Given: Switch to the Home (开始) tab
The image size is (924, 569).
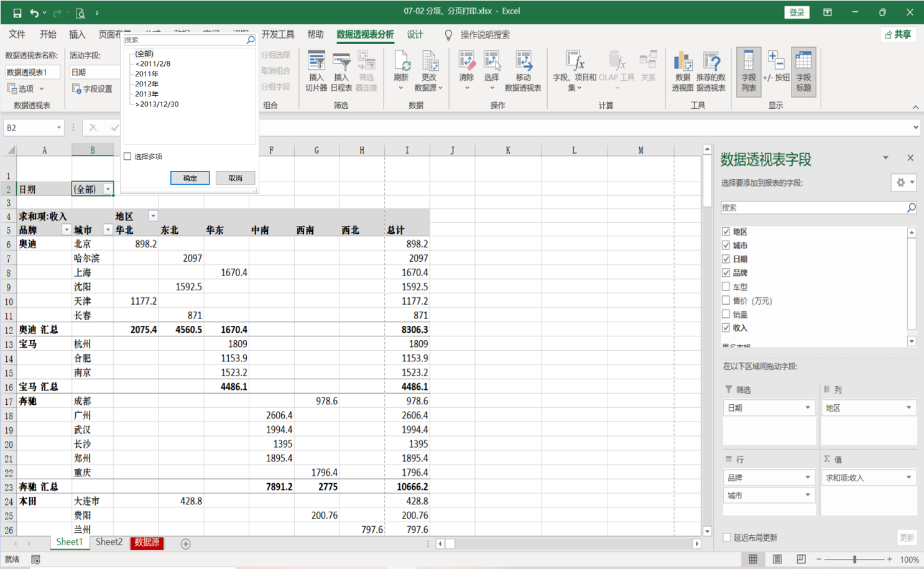Looking at the screenshot, I should coord(48,35).
